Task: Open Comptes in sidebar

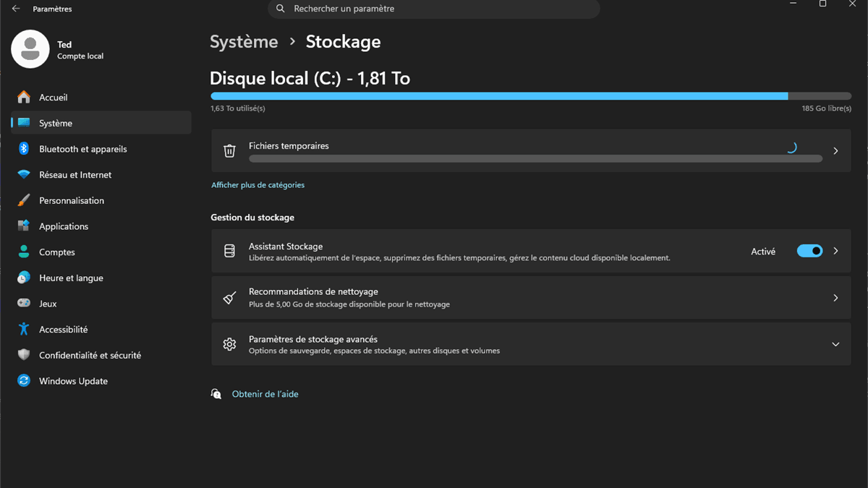Action: coord(101,252)
